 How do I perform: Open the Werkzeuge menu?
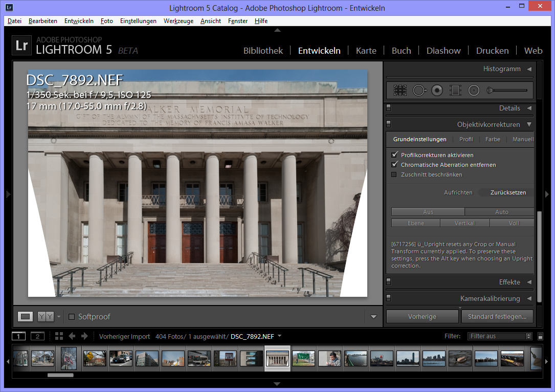179,21
